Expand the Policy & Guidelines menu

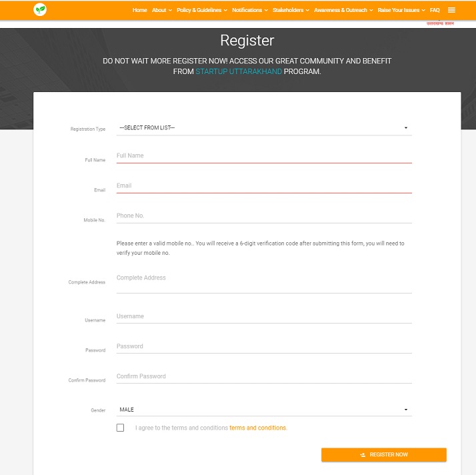(x=202, y=10)
